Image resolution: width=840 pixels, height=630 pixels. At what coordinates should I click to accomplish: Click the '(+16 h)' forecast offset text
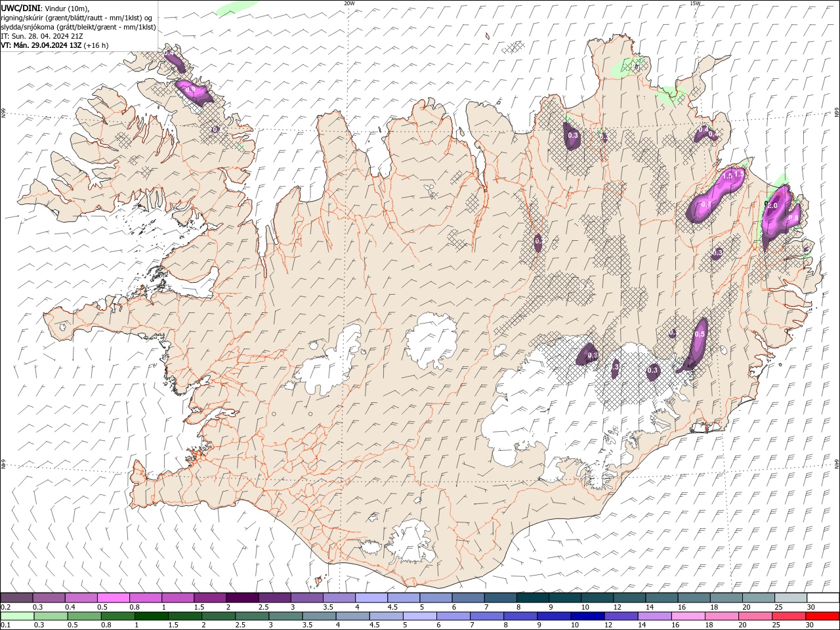pyautogui.click(x=96, y=45)
